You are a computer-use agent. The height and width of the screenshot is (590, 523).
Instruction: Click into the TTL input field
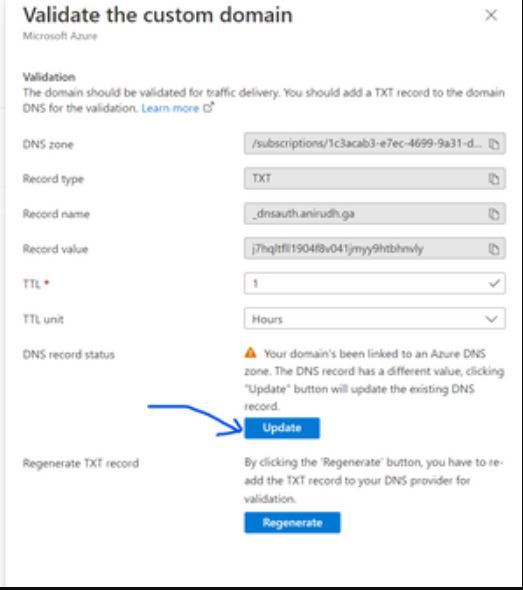click(x=374, y=283)
